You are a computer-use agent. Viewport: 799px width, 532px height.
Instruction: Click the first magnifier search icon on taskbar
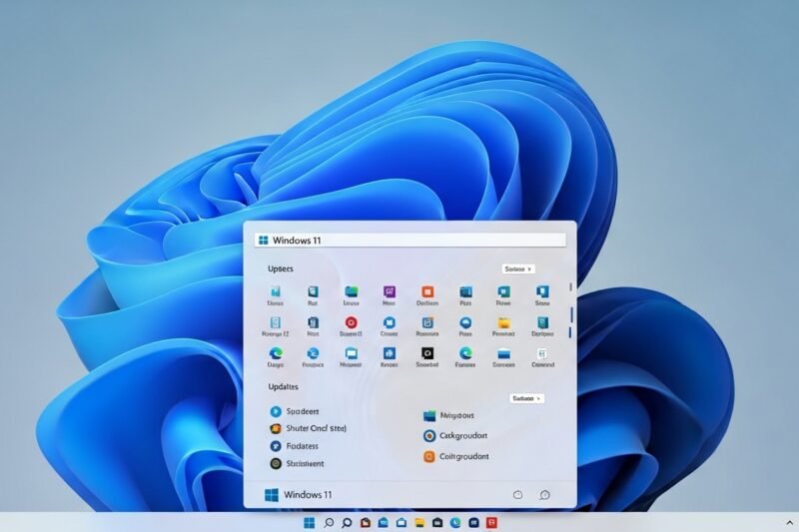pyautogui.click(x=329, y=523)
